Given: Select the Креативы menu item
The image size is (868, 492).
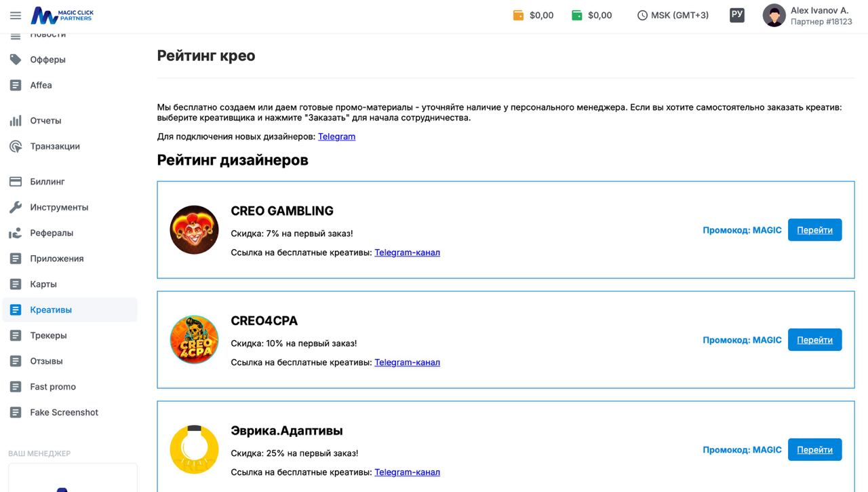Looking at the screenshot, I should 70,310.
